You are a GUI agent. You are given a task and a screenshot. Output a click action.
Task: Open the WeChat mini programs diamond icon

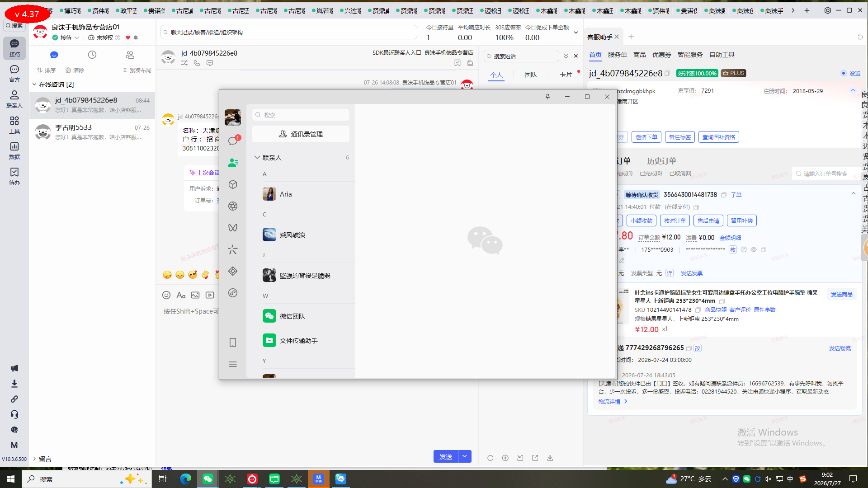[x=233, y=271]
